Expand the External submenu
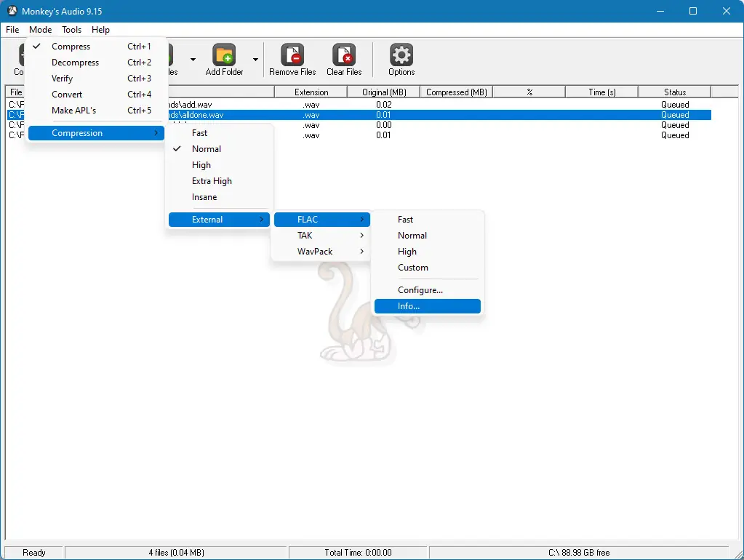The height and width of the screenshot is (560, 744). click(x=219, y=219)
